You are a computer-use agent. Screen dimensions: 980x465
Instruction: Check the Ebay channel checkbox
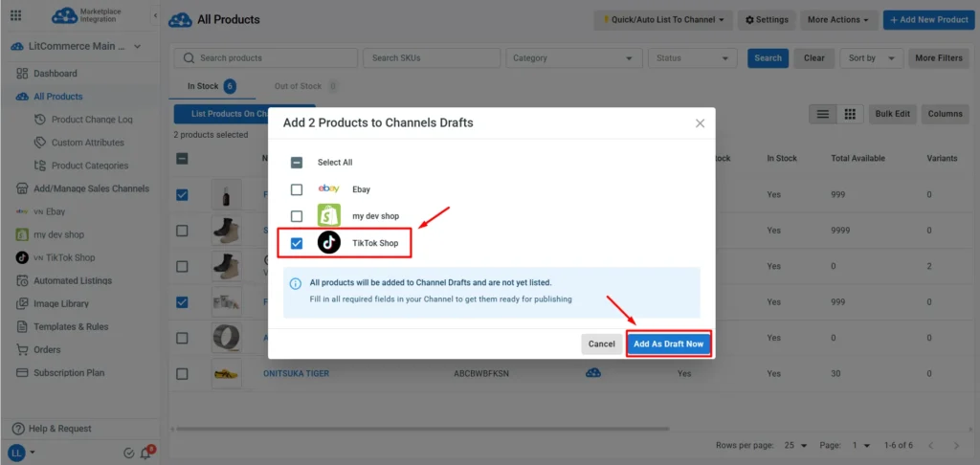(x=297, y=189)
